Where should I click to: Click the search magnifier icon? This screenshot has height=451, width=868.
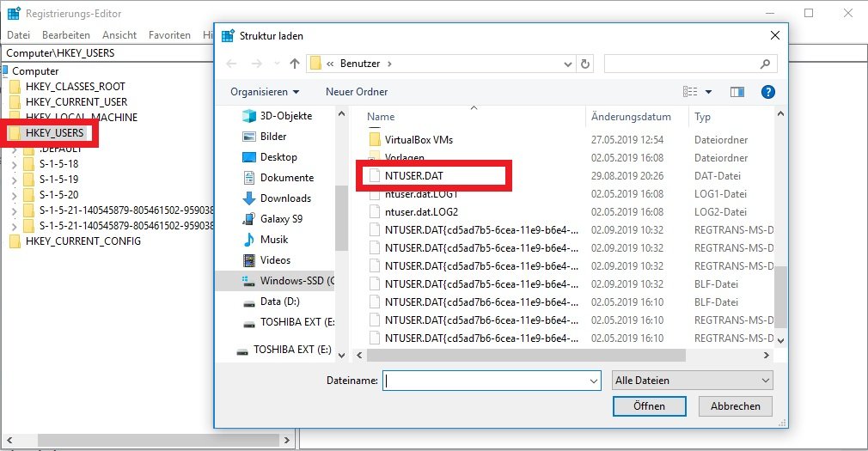[x=765, y=64]
